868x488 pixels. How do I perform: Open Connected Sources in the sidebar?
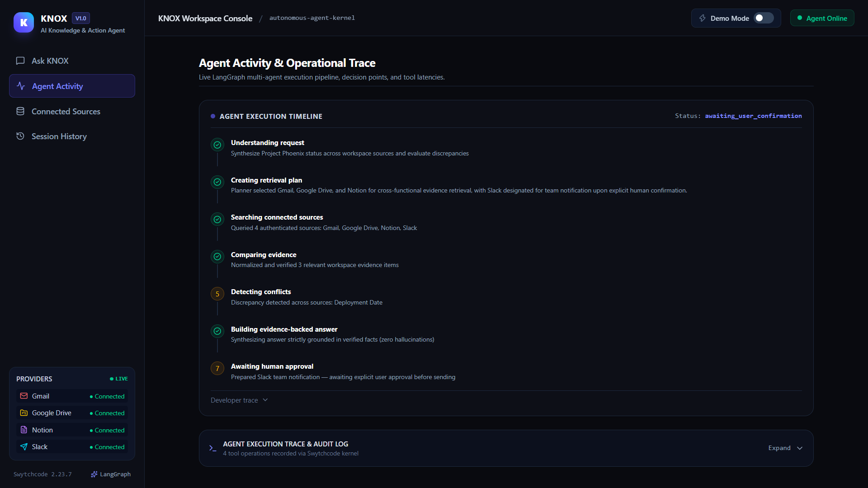click(72, 111)
